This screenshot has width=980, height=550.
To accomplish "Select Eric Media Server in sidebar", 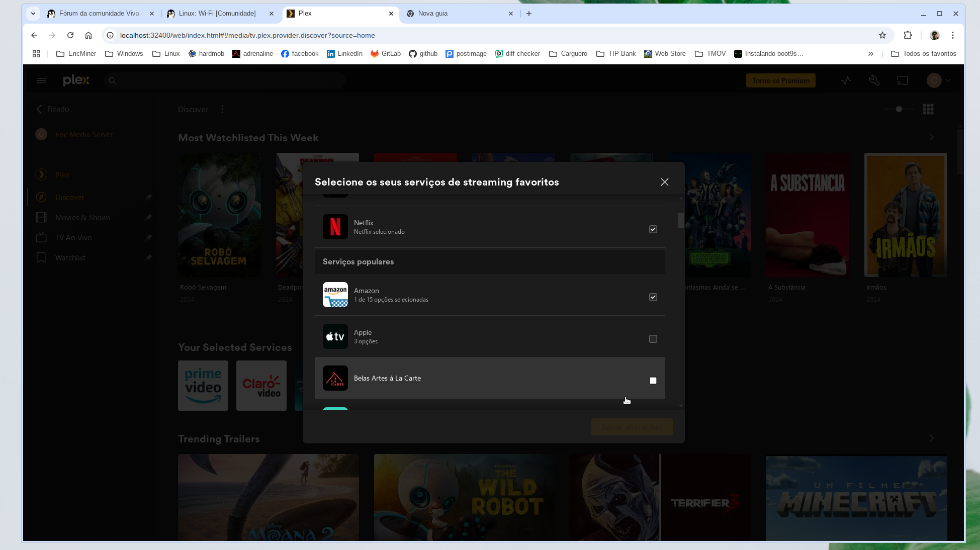I will click(84, 135).
